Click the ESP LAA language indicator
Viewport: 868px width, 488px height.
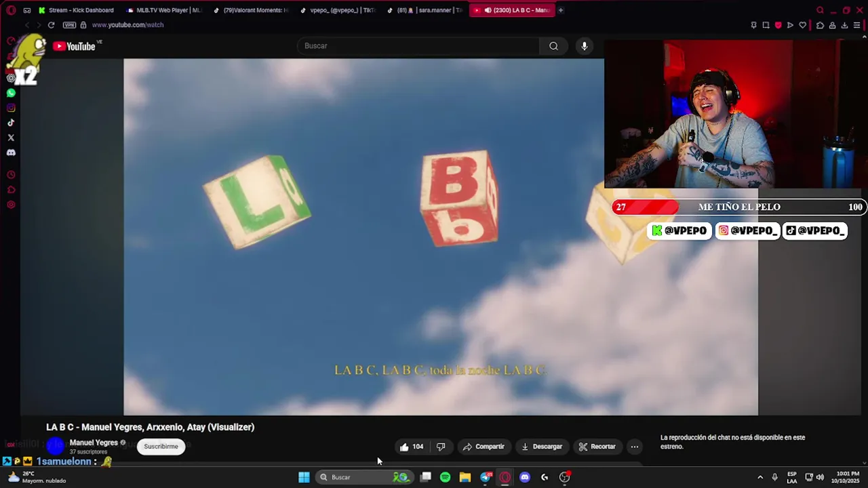[x=792, y=477]
